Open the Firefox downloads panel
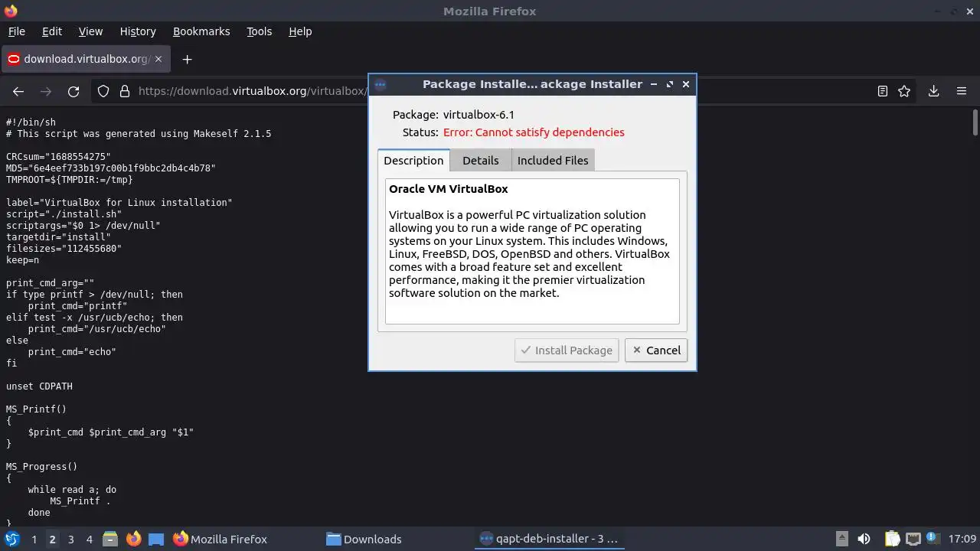The image size is (980, 551). pyautogui.click(x=933, y=91)
